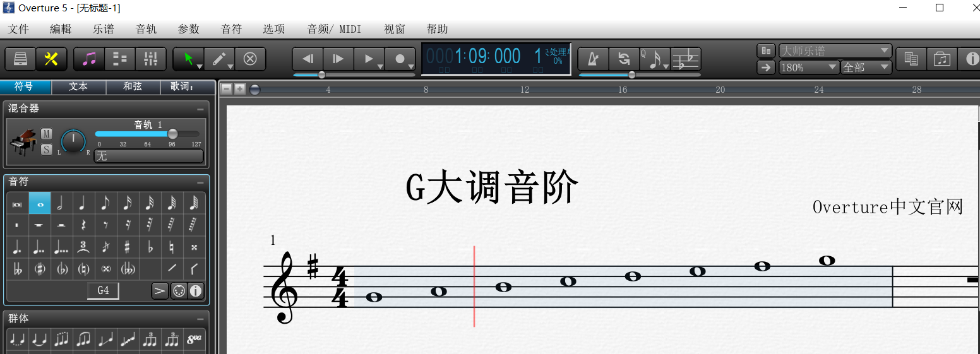The image size is (980, 354).
Task: Select the eighth note in note palette
Action: point(105,203)
